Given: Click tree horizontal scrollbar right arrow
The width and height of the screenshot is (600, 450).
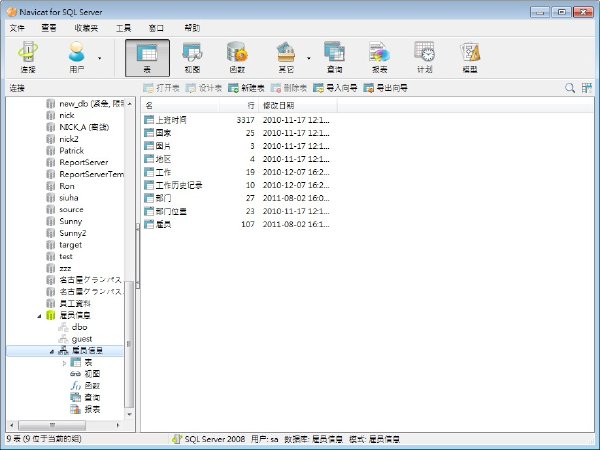Looking at the screenshot, I should (117, 425).
